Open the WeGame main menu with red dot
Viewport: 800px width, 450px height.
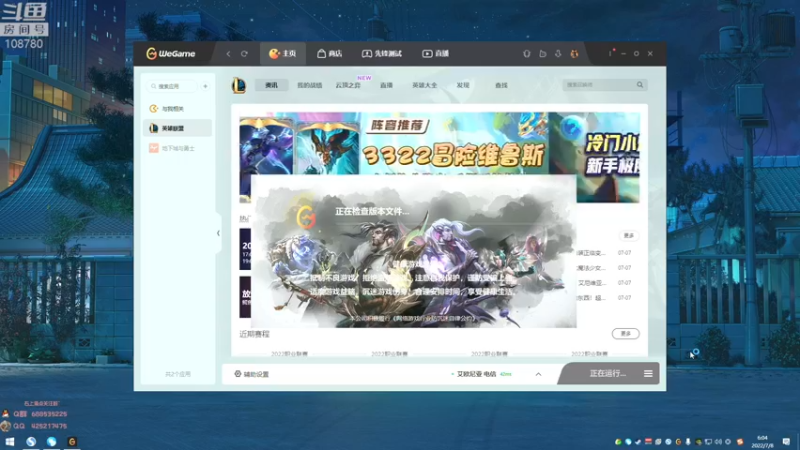pyautogui.click(x=611, y=53)
